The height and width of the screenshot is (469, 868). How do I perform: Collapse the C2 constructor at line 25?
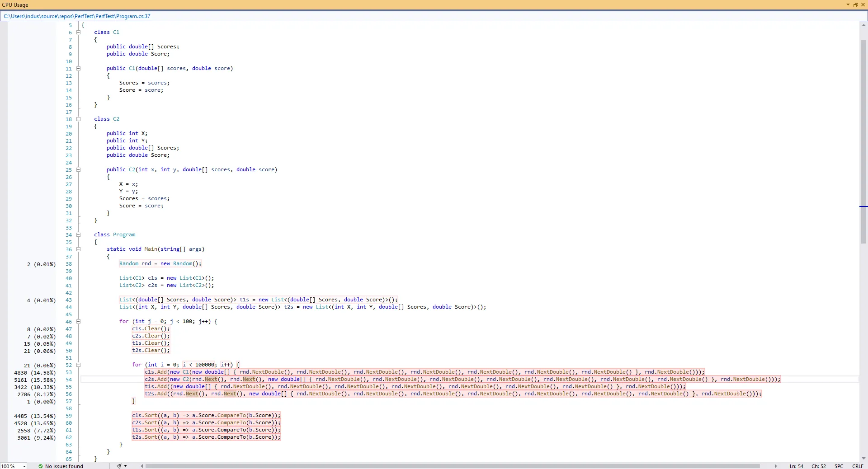click(78, 170)
